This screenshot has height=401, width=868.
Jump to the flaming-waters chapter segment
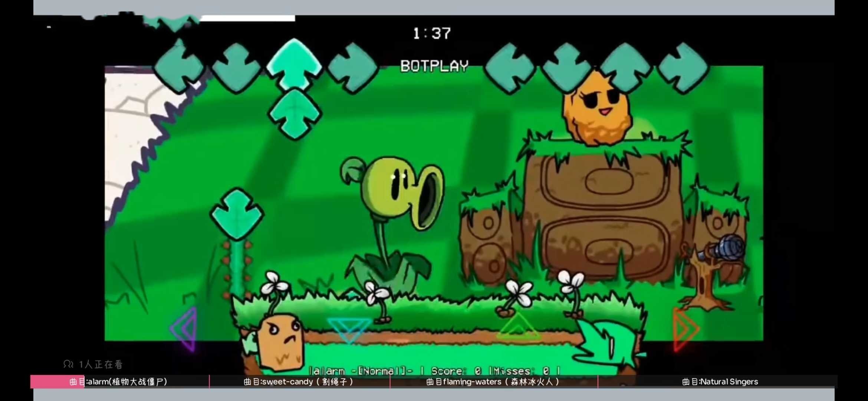(x=493, y=382)
